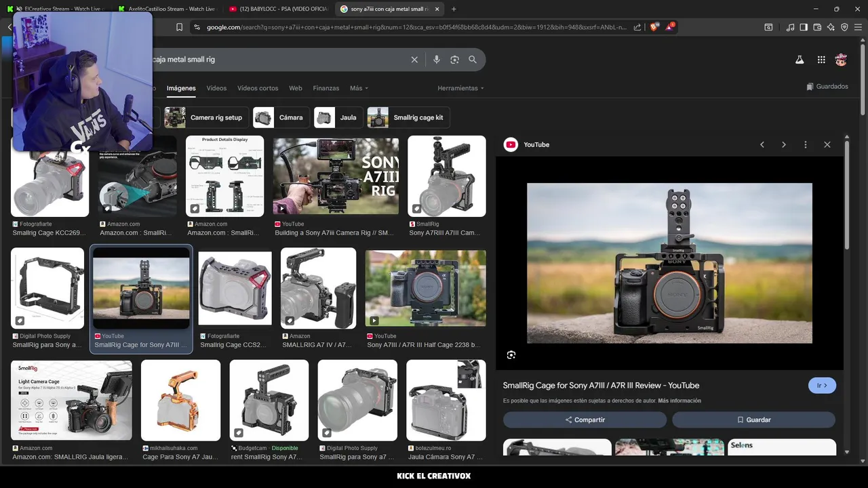The height and width of the screenshot is (488, 868).
Task: Click the Ir button to visit page
Action: pyautogui.click(x=822, y=386)
